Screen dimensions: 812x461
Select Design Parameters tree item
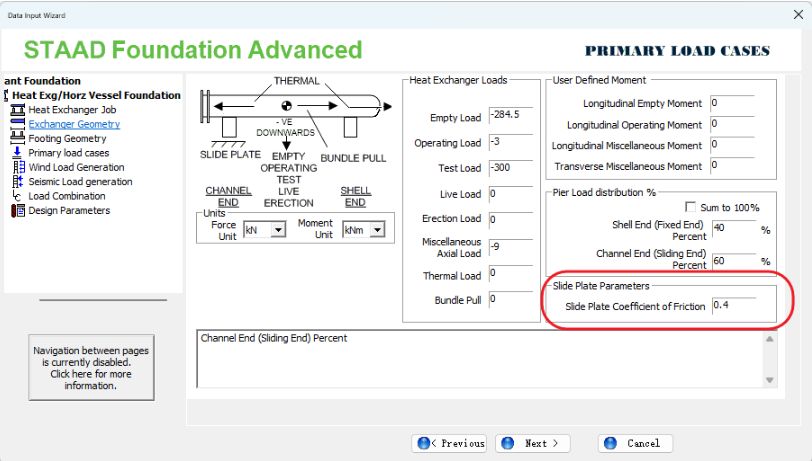point(69,211)
